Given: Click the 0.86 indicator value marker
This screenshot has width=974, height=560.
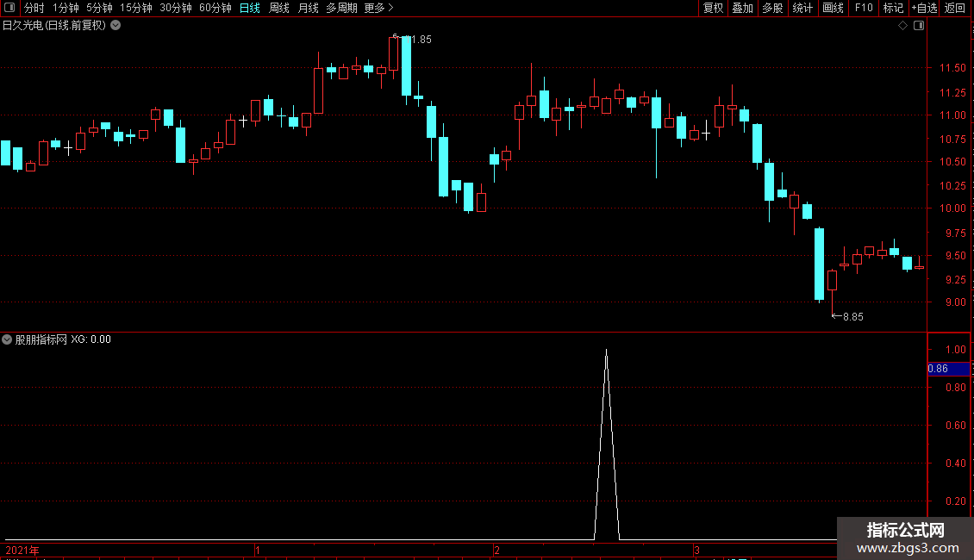Looking at the screenshot, I should pyautogui.click(x=948, y=369).
